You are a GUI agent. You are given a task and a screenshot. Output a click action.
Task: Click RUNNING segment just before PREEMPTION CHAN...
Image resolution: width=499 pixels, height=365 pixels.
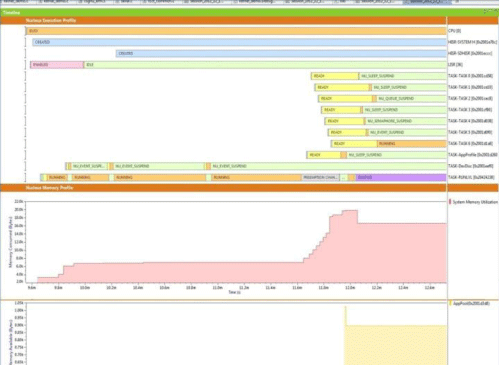click(256, 178)
